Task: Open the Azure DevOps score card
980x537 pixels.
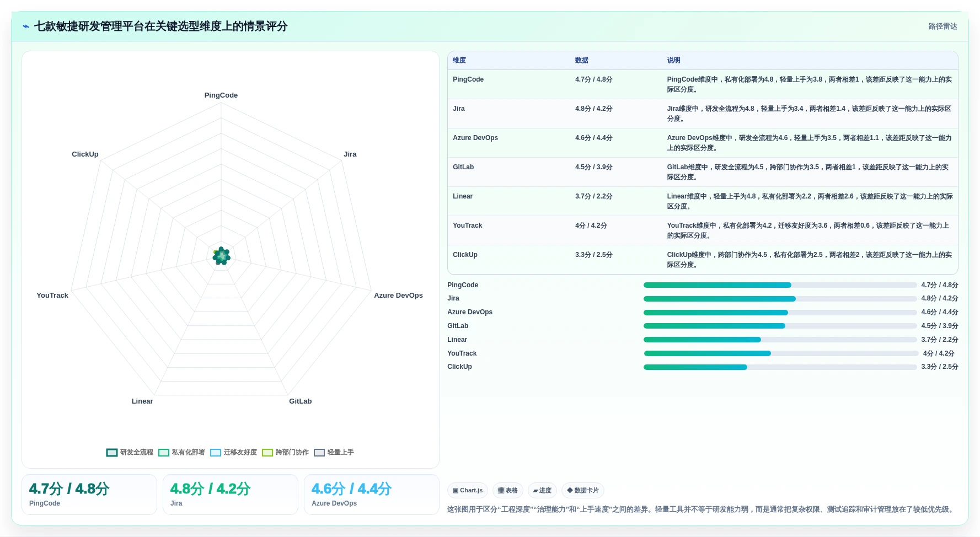Action: click(x=372, y=495)
